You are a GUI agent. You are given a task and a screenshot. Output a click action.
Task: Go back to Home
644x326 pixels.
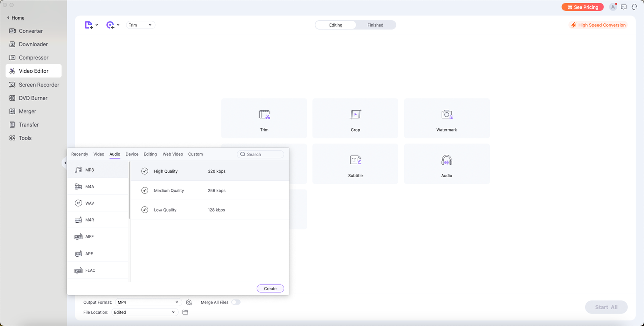pos(16,18)
